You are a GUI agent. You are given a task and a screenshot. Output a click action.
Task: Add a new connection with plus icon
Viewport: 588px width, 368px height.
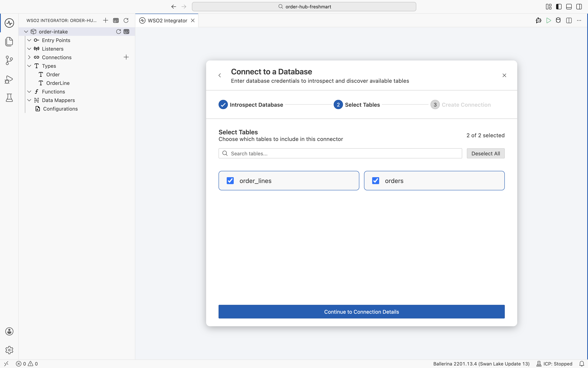[x=126, y=57]
